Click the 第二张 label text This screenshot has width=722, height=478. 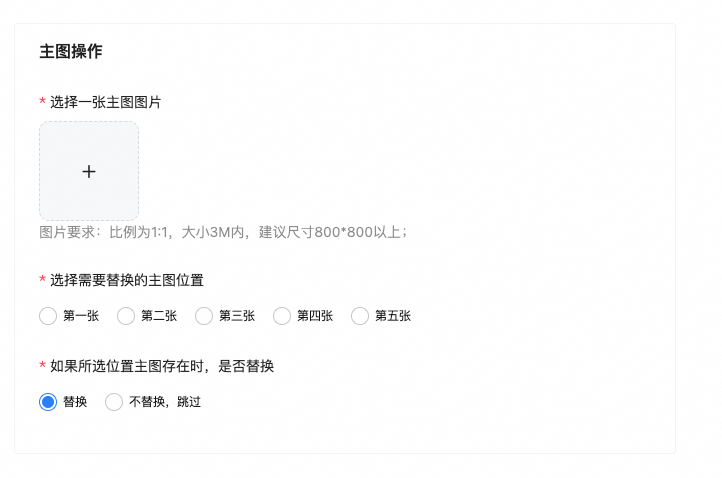[x=159, y=316]
